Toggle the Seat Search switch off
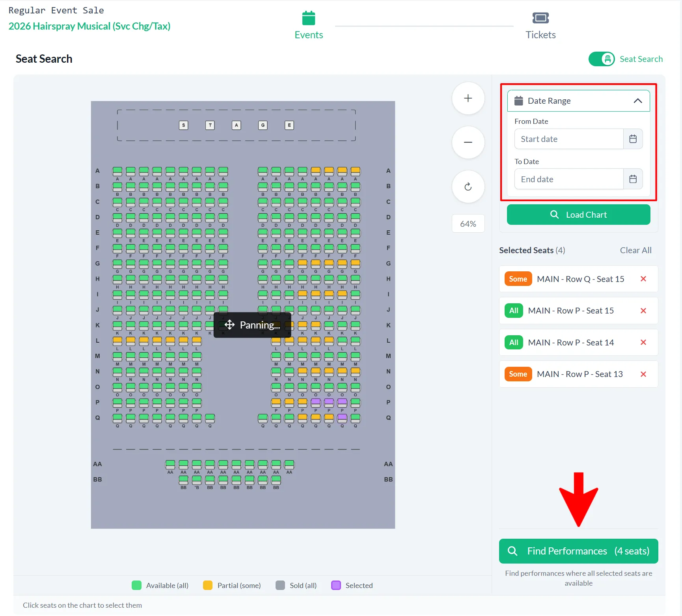 click(601, 59)
